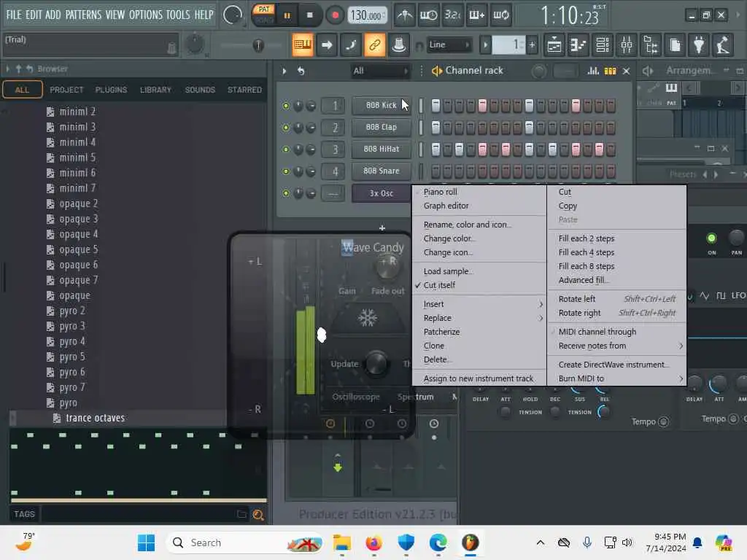Mute the 3x Osc channel LED
Image resolution: width=747 pixels, height=560 pixels.
point(285,193)
